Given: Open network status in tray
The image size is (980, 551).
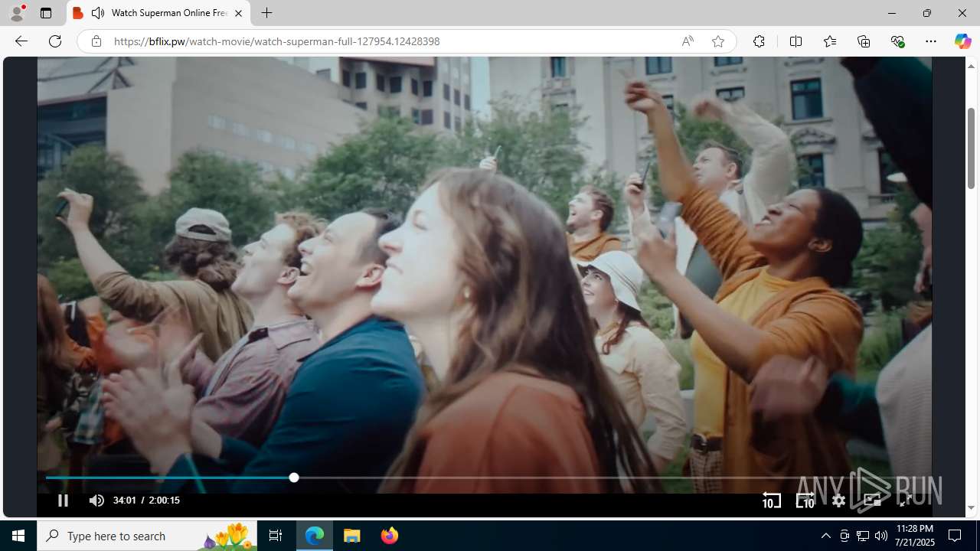Looking at the screenshot, I should (862, 536).
